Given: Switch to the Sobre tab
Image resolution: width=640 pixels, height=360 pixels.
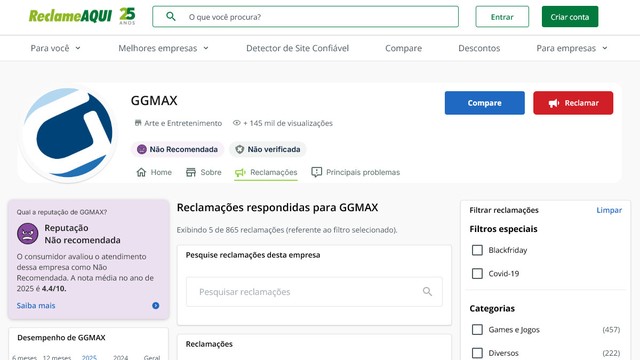Looking at the screenshot, I should pos(204,172).
